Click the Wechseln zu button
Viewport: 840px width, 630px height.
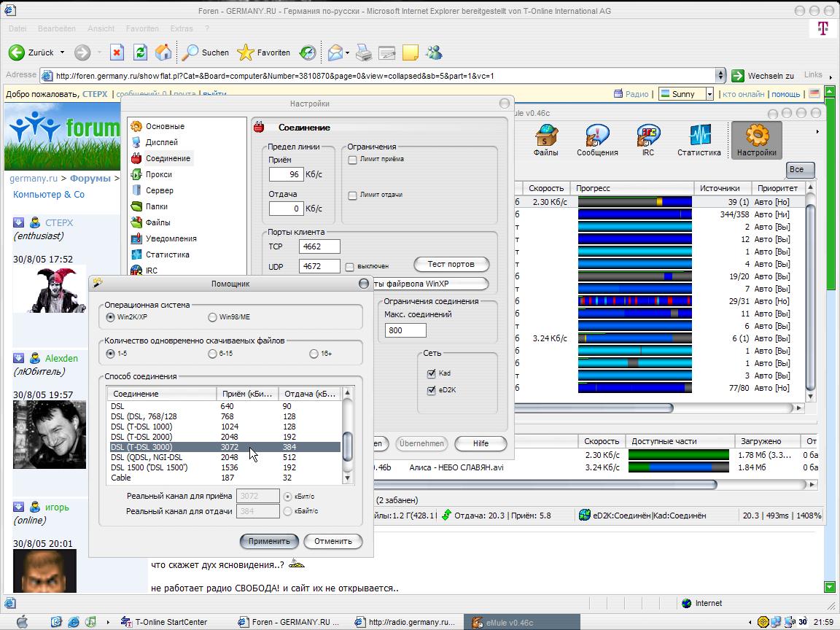(763, 76)
